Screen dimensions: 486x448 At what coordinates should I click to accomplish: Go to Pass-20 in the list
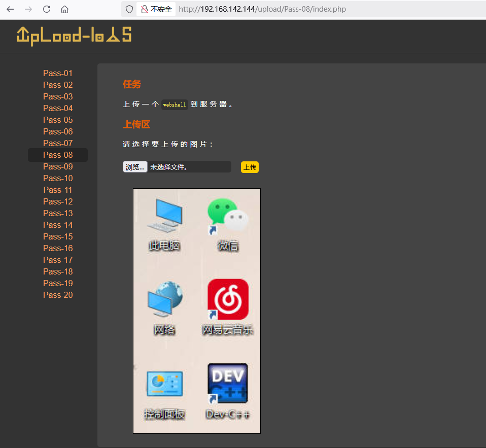coord(58,295)
